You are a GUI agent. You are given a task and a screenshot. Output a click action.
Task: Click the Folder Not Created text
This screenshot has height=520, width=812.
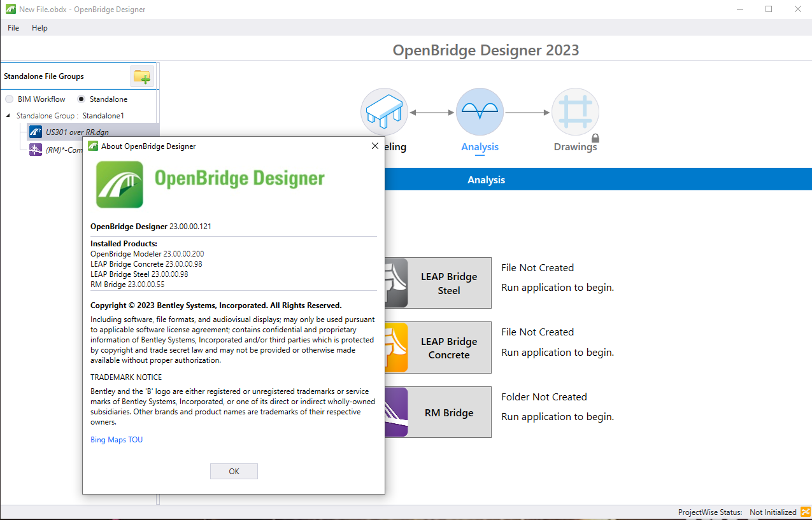(544, 397)
